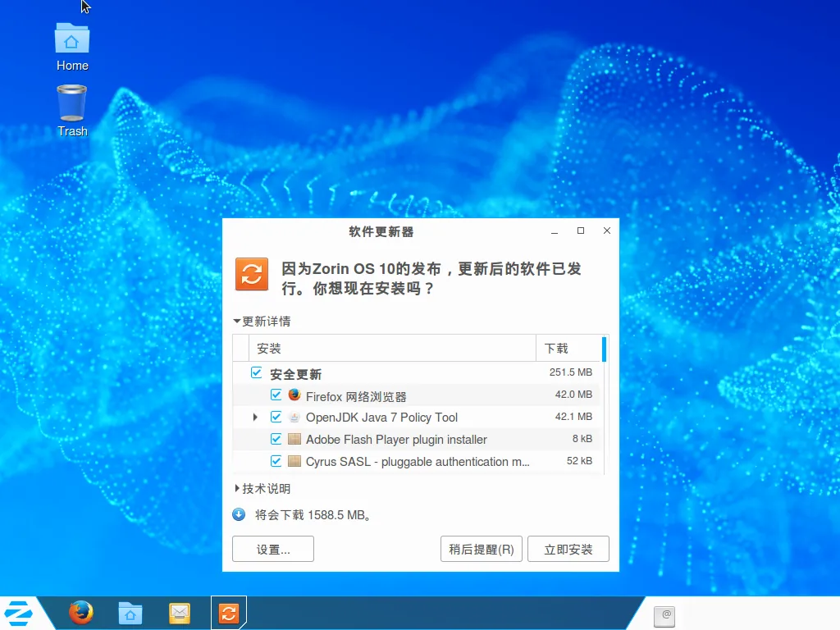Disable the Adobe Flash Player plugin installer update
Screen dimensions: 840x630
point(276,439)
